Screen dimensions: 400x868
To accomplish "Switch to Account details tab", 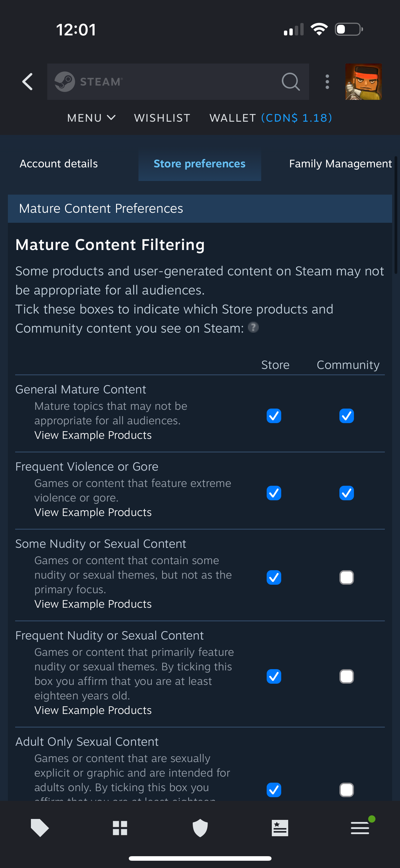I will [x=59, y=164].
